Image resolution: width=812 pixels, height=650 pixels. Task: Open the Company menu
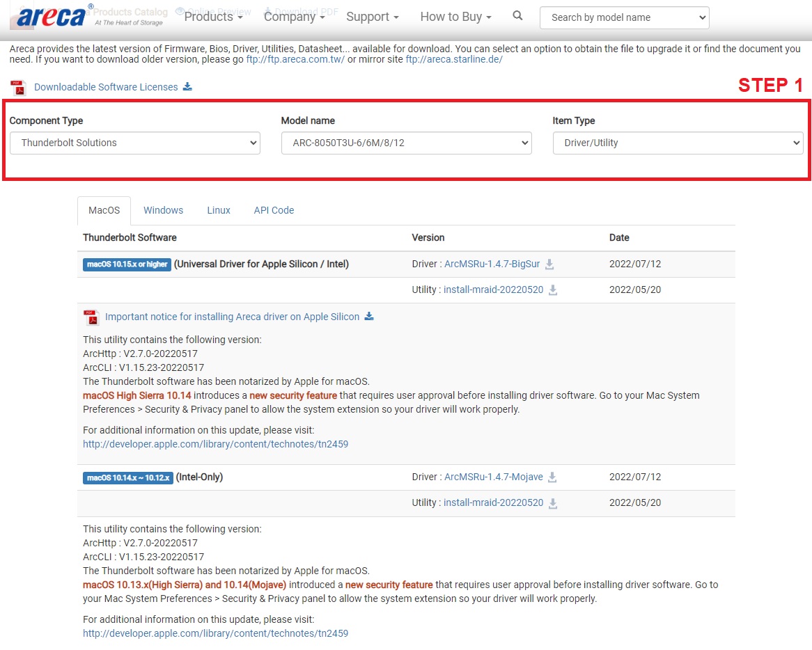pyautogui.click(x=294, y=17)
